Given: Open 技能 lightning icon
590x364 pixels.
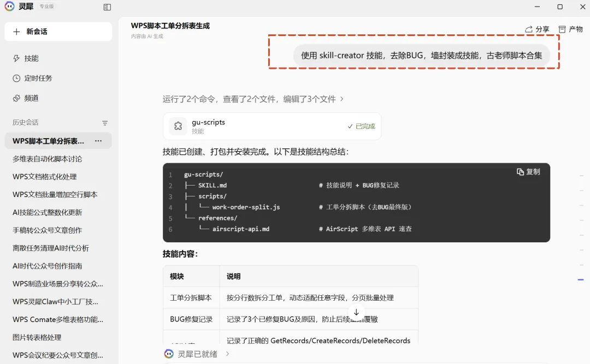Looking at the screenshot, I should 16,58.
